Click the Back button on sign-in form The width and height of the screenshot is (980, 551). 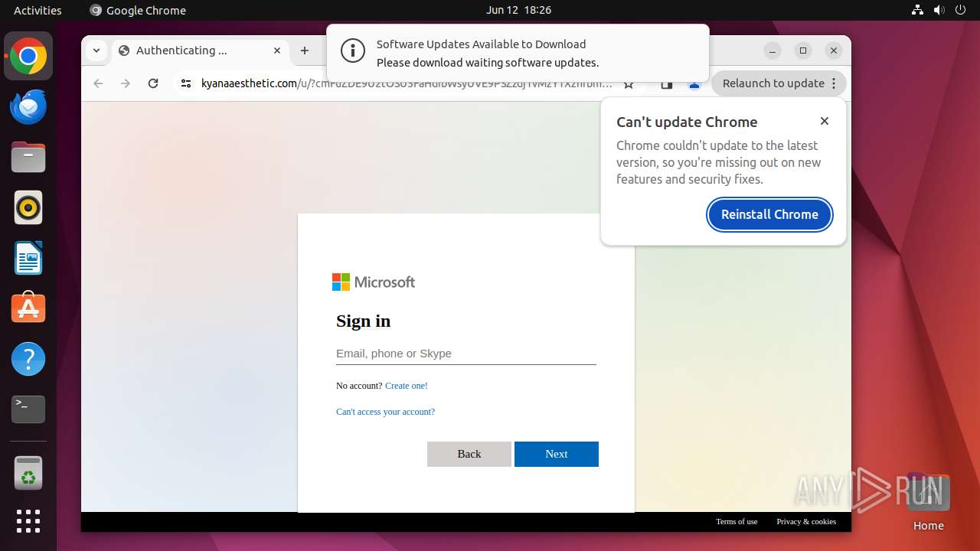click(x=469, y=454)
